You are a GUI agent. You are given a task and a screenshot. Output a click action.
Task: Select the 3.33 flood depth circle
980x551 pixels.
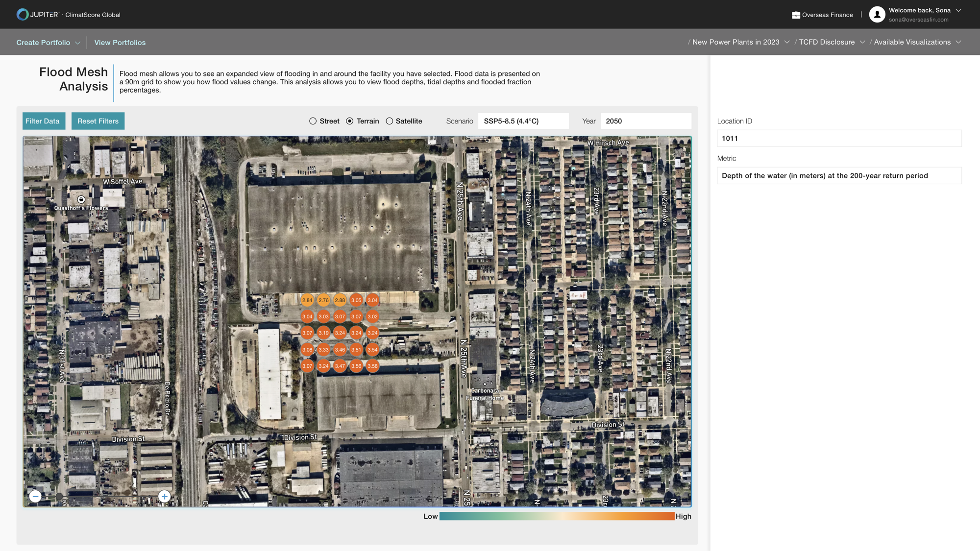click(323, 350)
